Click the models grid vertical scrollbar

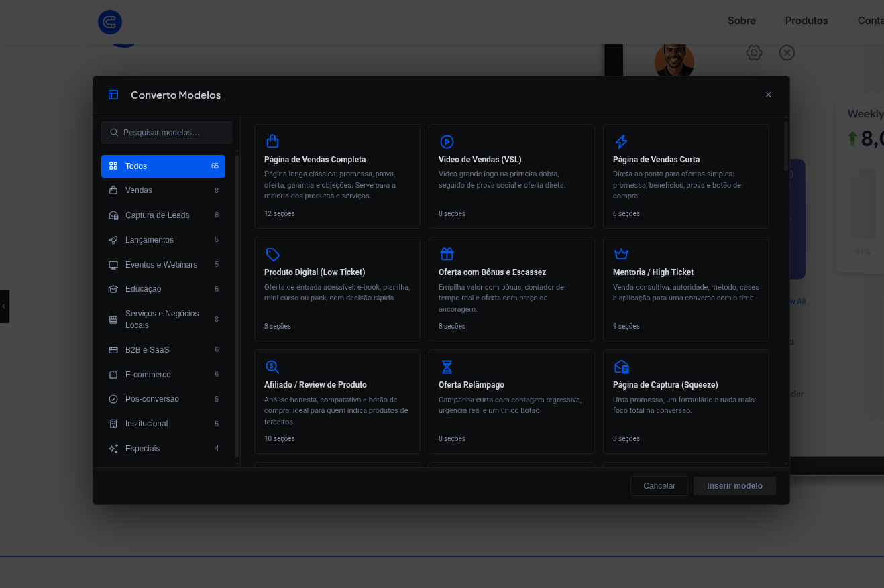[786, 145]
